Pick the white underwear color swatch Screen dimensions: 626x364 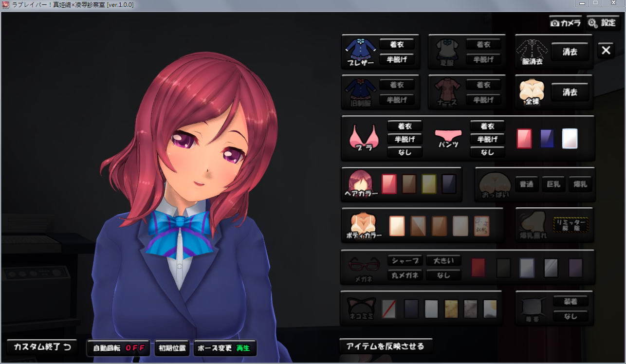(570, 139)
